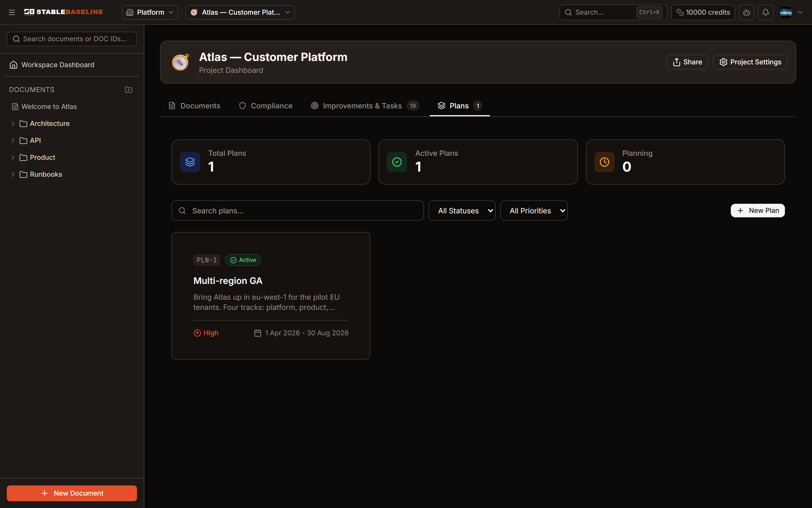Toggle the hamburger sidebar menu
This screenshot has height=508, width=812.
pyautogui.click(x=12, y=12)
